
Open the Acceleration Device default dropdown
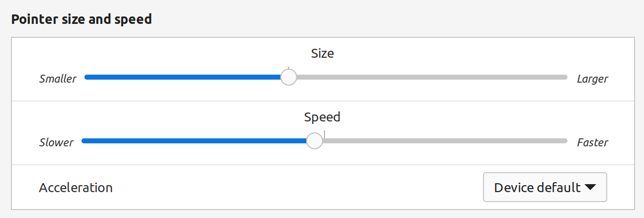pos(544,187)
